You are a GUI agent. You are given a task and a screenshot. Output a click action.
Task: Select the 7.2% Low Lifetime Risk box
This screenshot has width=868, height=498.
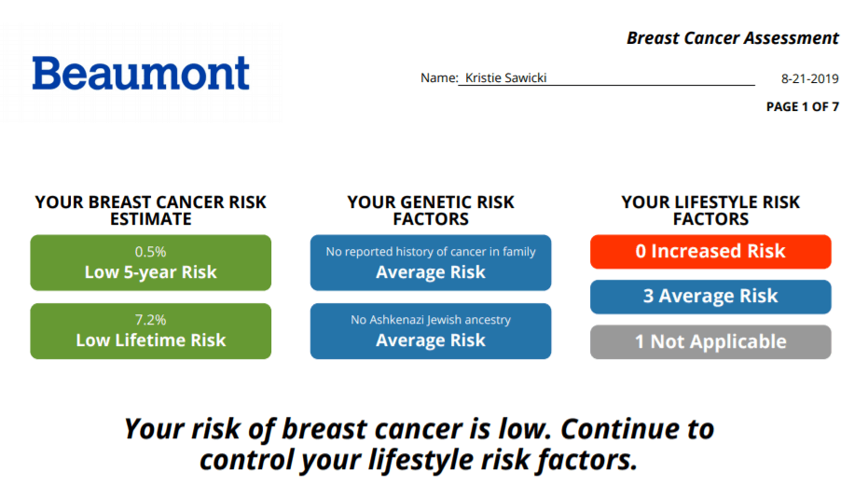[x=151, y=331]
